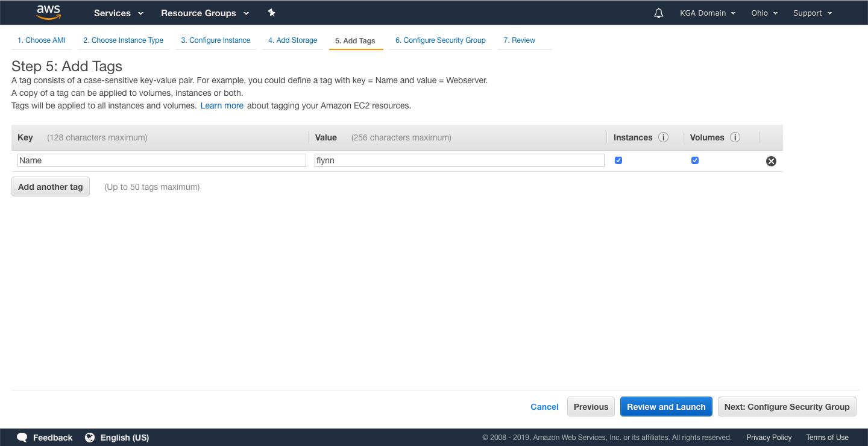
Task: Uncheck the Volumes checkbox for Name tag
Action: tap(694, 160)
